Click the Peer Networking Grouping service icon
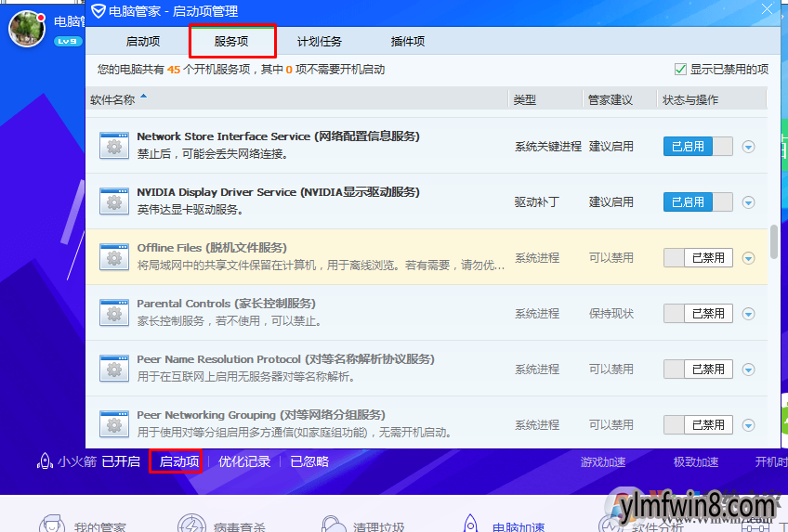The width and height of the screenshot is (788, 532). (114, 424)
